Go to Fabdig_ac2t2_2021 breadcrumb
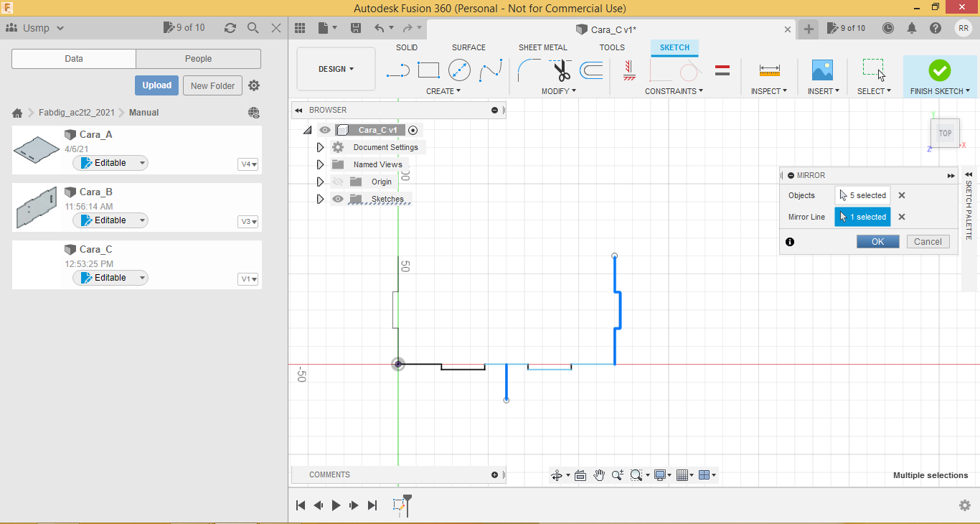This screenshot has height=524, width=980. pos(76,113)
